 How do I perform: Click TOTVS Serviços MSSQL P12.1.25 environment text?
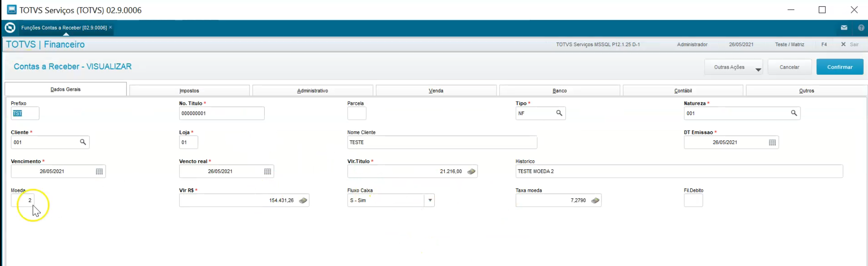click(x=598, y=44)
